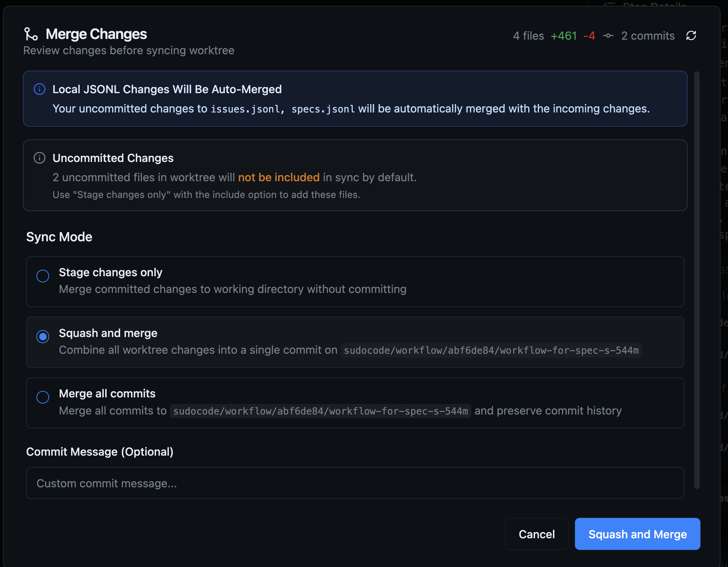Click the branch merge icon beside the title

31,34
